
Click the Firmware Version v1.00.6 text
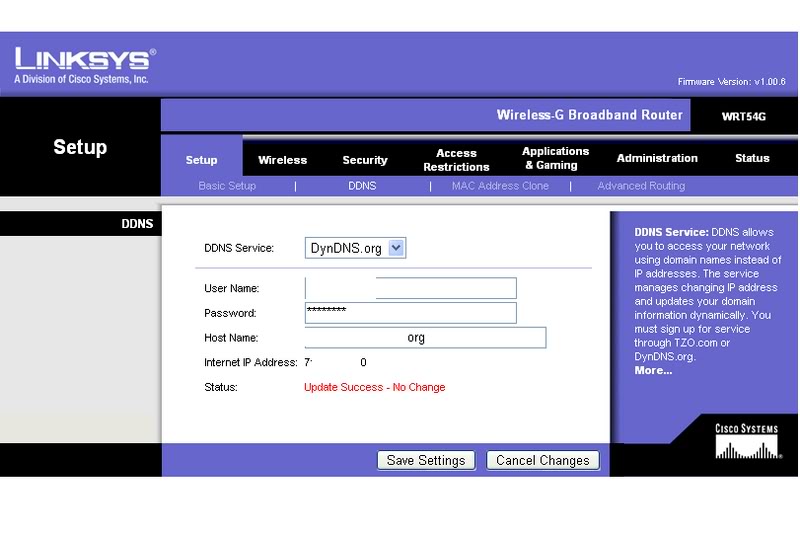coord(732,82)
